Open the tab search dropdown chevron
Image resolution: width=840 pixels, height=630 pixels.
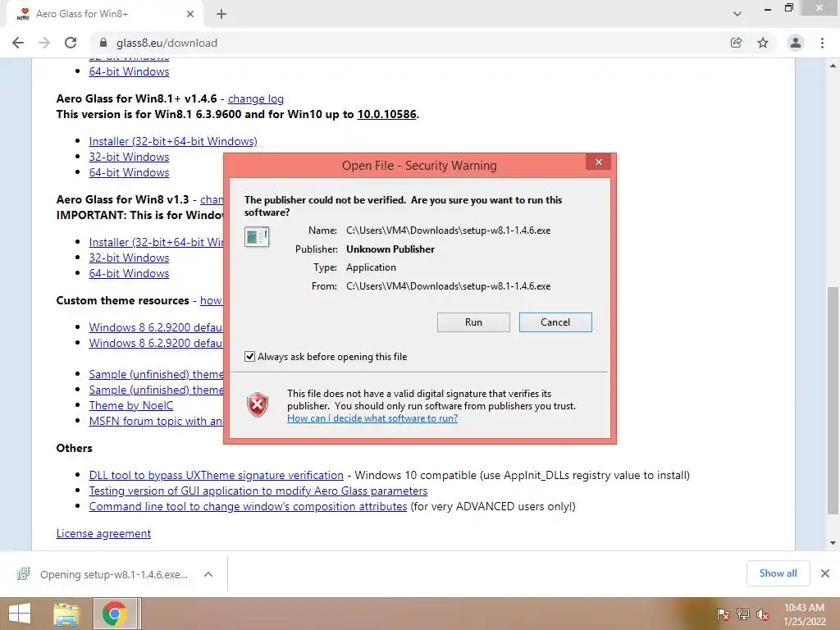(x=737, y=14)
